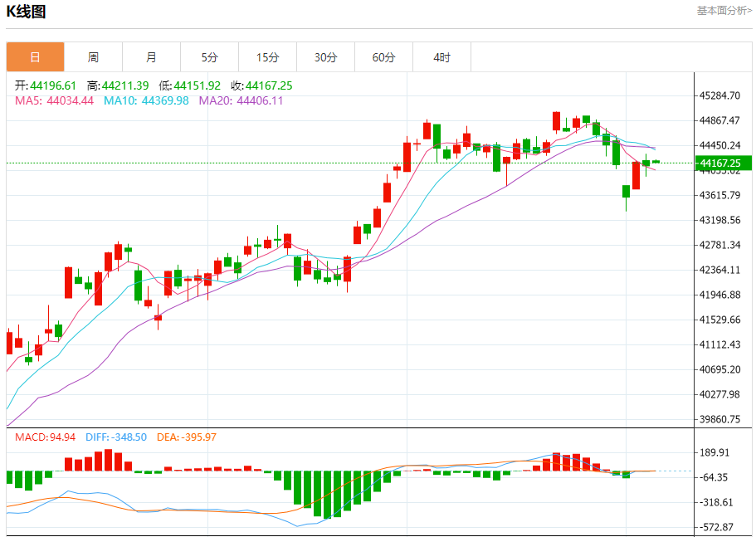Viewport: 756px width, 537px height.
Task: Click the 收:44167.25 close value
Action: point(261,85)
